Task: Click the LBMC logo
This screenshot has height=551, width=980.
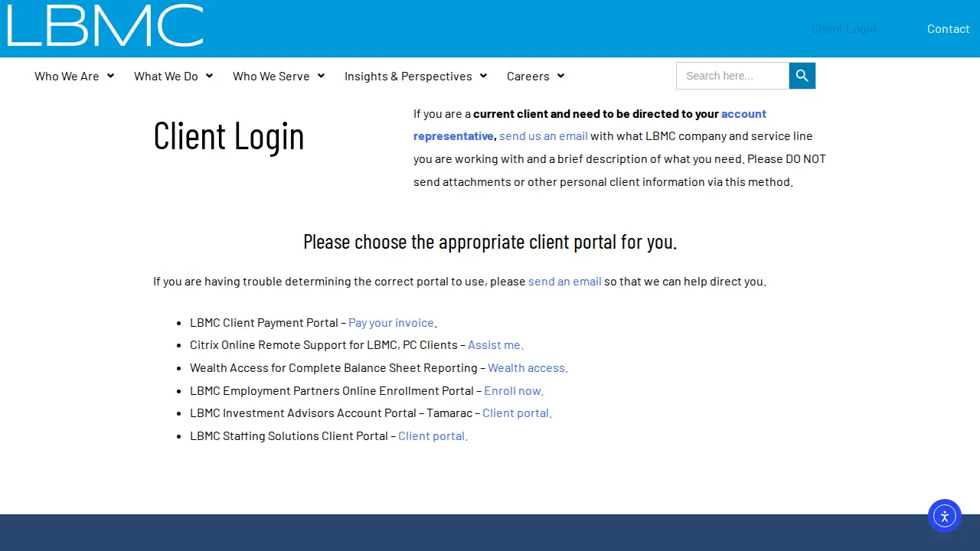Action: click(105, 25)
